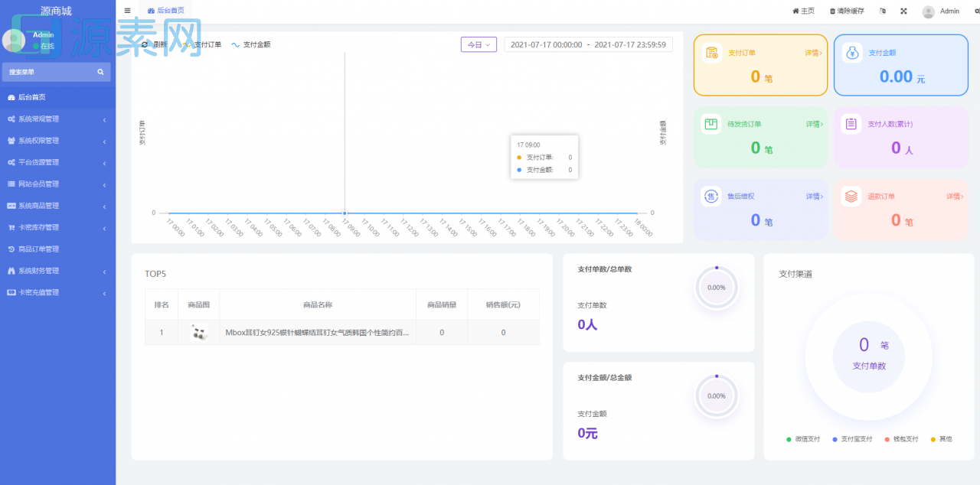
Task: Click the 待发货订单 package icon
Action: pyautogui.click(x=711, y=124)
